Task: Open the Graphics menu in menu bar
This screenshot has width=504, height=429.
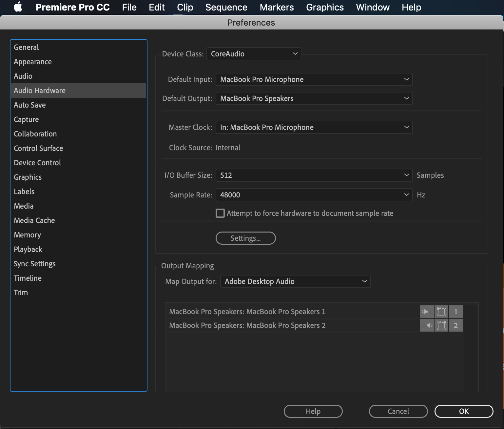Action: tap(325, 7)
